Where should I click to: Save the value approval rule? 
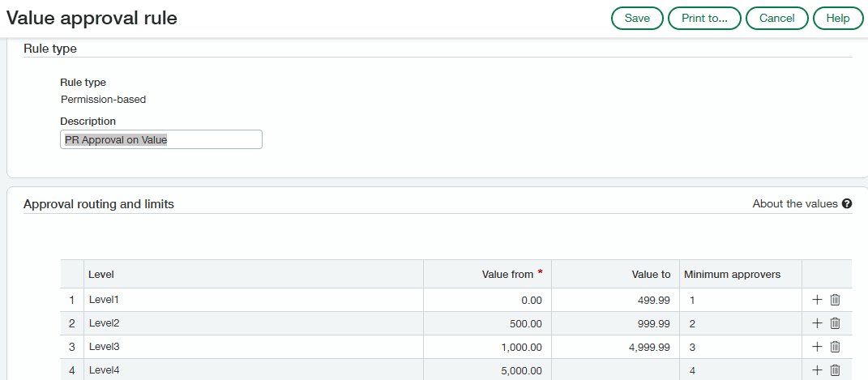coord(637,19)
